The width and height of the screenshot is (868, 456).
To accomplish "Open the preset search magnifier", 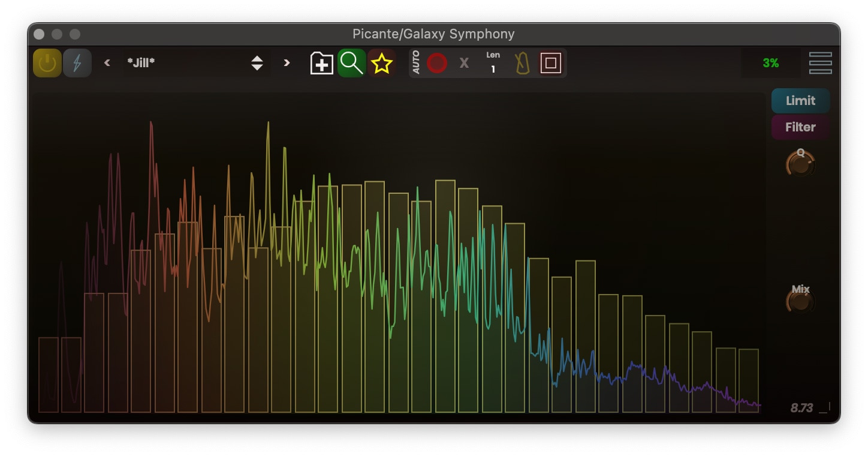I will point(351,63).
